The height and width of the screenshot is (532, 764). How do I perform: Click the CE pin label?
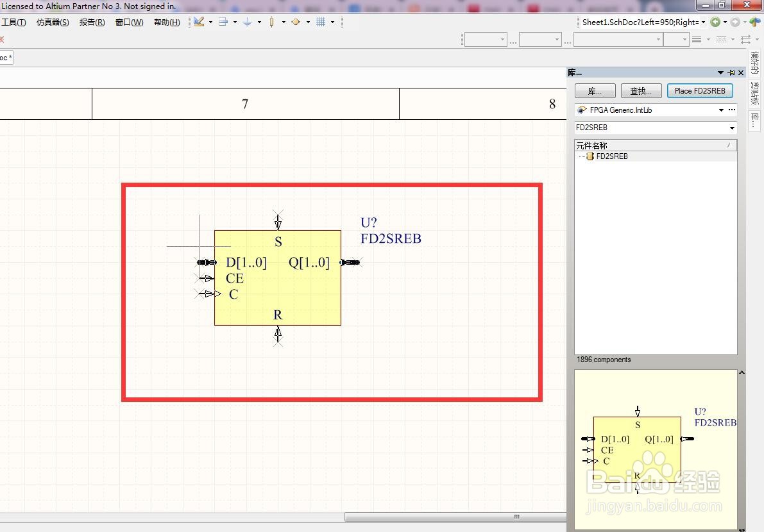235,278
